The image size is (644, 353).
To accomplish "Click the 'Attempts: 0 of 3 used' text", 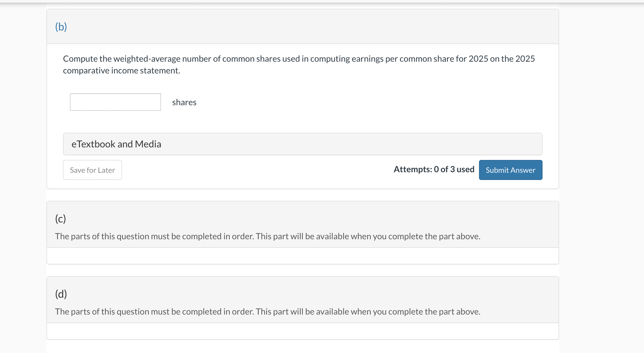I will [434, 169].
